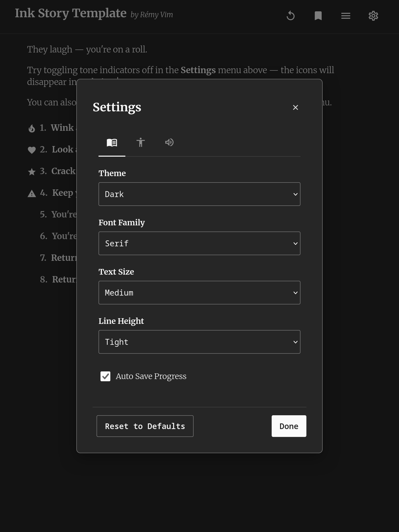Expand the Text Size dropdown

pos(199,293)
